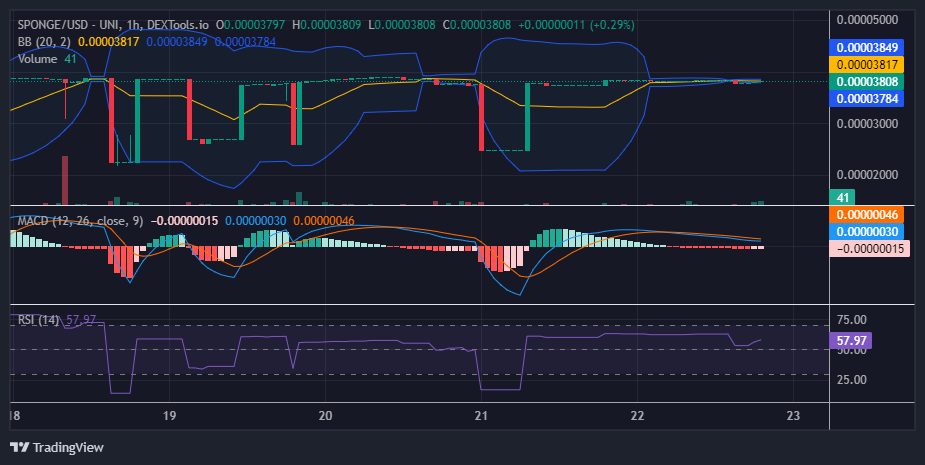Click the RSI legend value 57.97

coord(81,320)
